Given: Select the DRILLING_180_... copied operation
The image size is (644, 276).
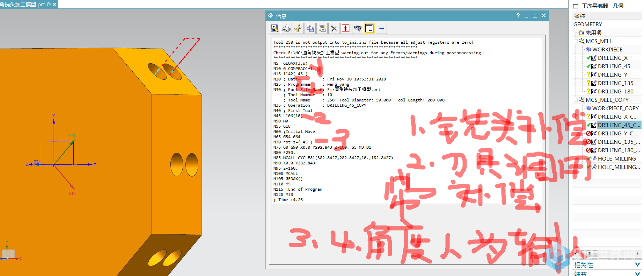Looking at the screenshot, I should [x=619, y=150].
